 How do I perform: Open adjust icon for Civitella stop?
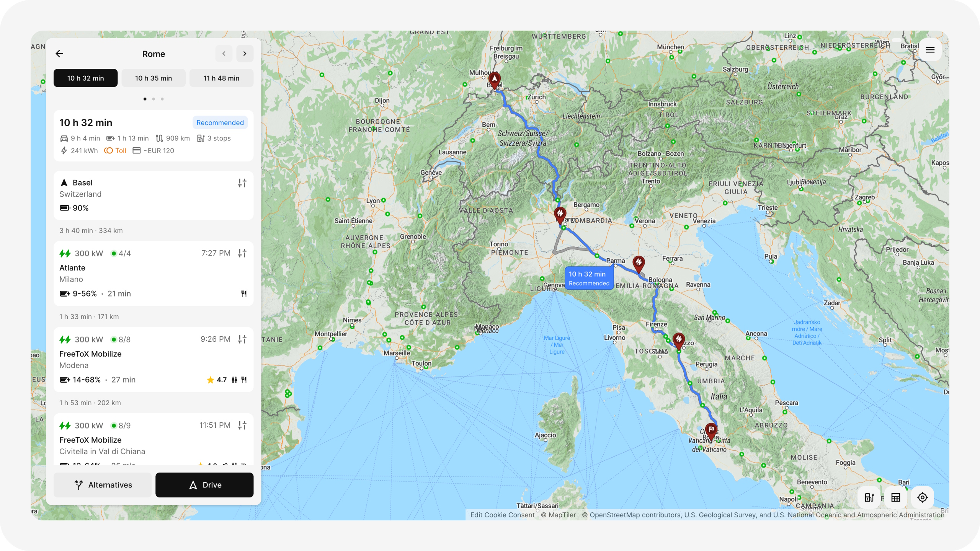pos(242,425)
